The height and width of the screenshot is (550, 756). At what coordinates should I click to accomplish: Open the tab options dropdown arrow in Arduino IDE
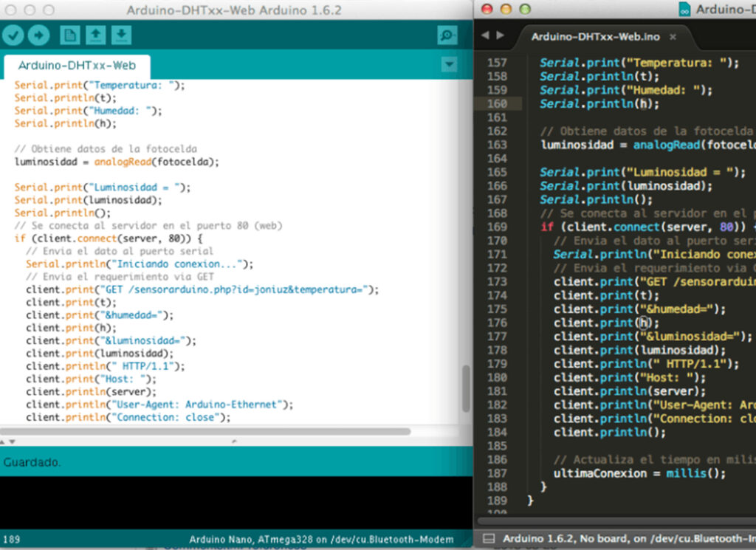(449, 64)
